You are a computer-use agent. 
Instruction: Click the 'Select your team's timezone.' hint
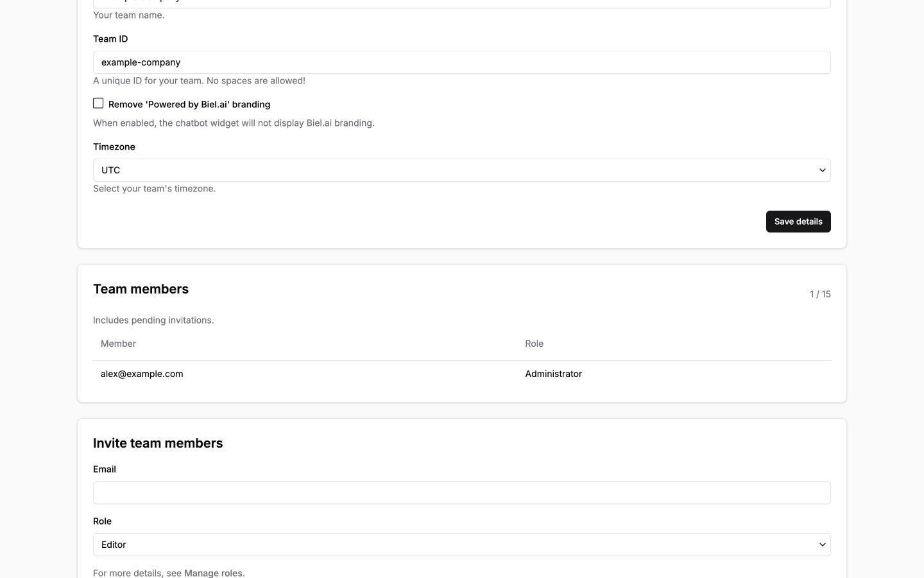tap(154, 188)
